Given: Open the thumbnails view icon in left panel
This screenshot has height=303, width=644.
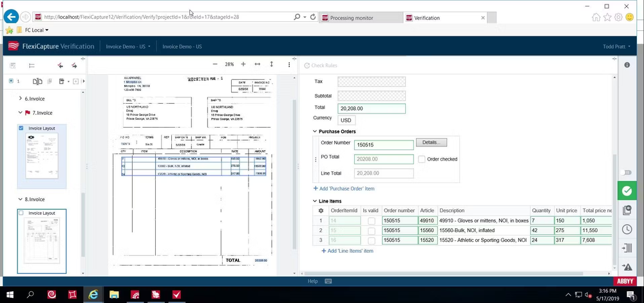Looking at the screenshot, I should [x=32, y=65].
